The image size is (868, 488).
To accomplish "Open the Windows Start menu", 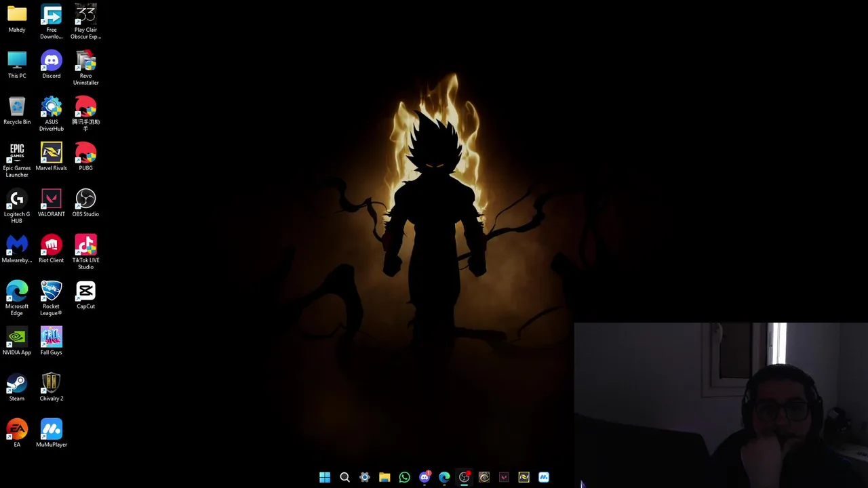I will 325,477.
